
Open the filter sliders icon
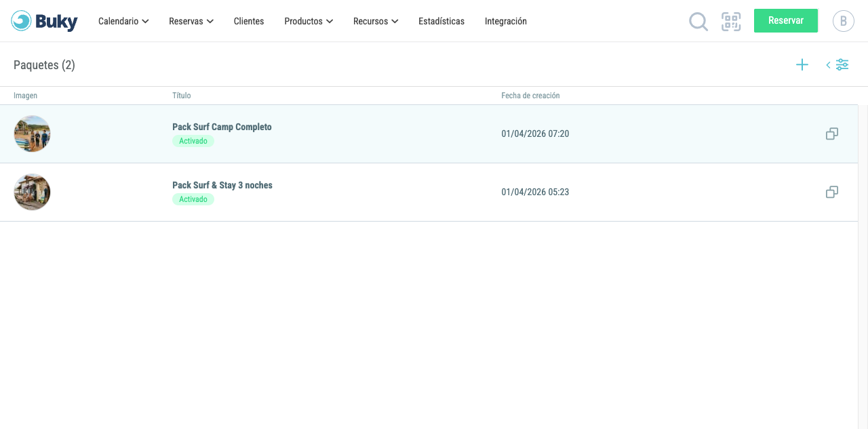(842, 65)
